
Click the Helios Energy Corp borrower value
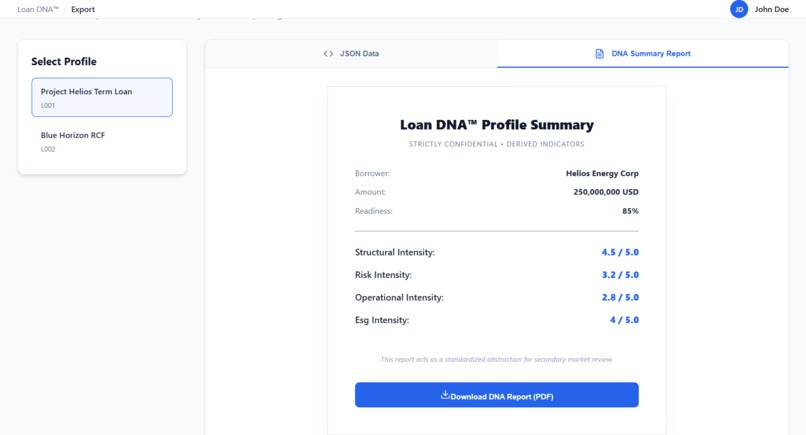point(602,173)
